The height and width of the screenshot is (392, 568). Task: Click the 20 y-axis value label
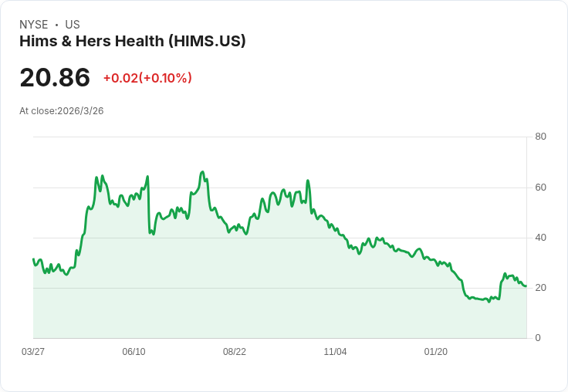pos(540,288)
